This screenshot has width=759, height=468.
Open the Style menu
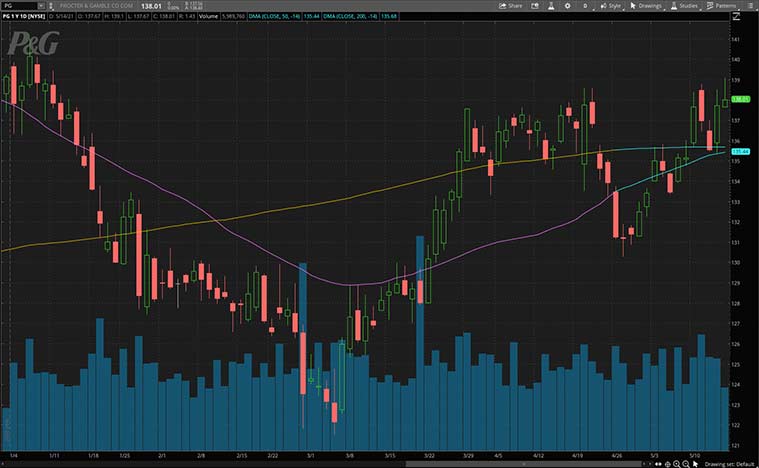[611, 5]
